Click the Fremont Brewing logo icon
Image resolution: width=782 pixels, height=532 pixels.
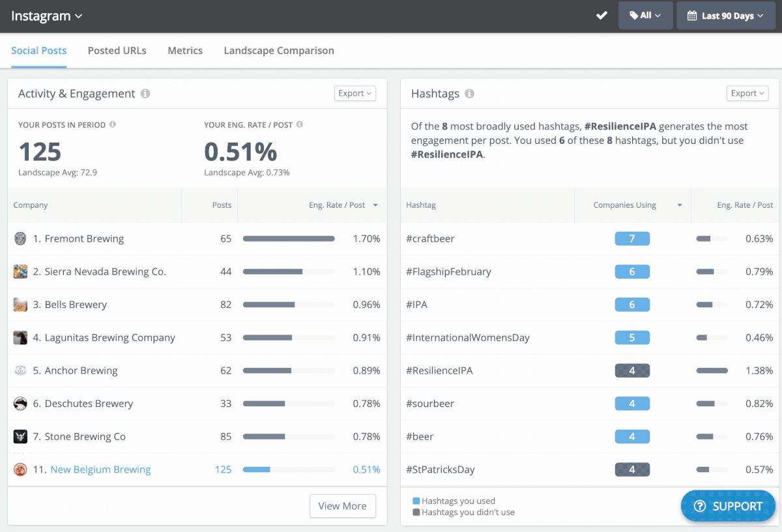click(x=20, y=238)
